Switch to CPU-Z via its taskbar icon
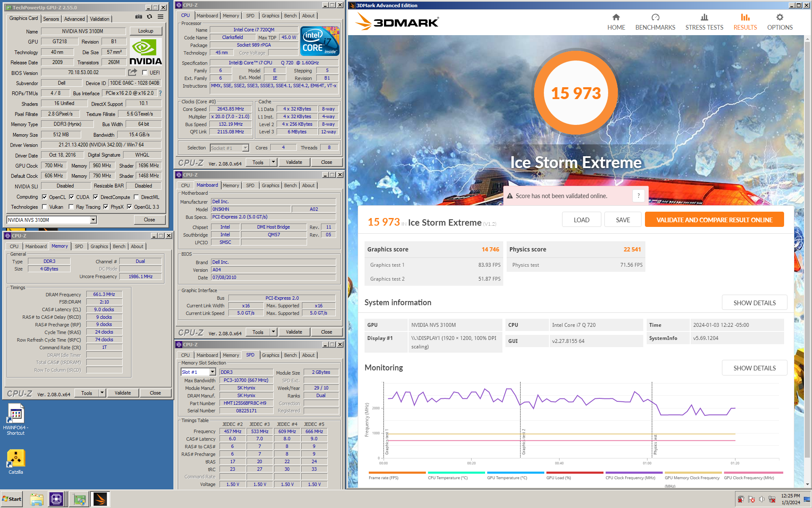Image resolution: width=812 pixels, height=508 pixels. (x=56, y=499)
